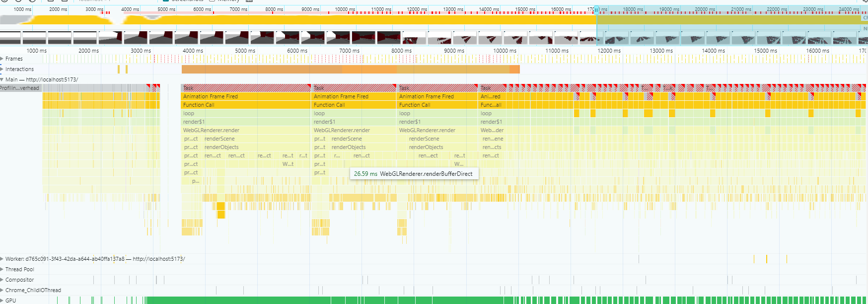Select WebGLRenderer.render in the 6500 ms Task
The width and height of the screenshot is (868, 304).
tap(355, 130)
